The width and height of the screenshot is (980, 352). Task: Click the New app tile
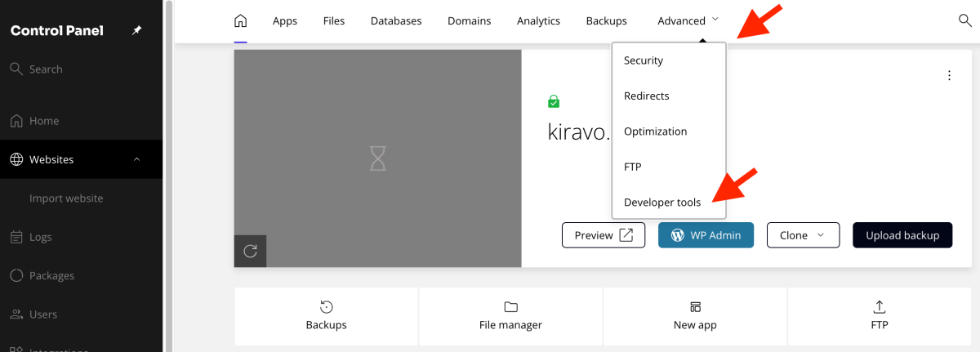(695, 315)
